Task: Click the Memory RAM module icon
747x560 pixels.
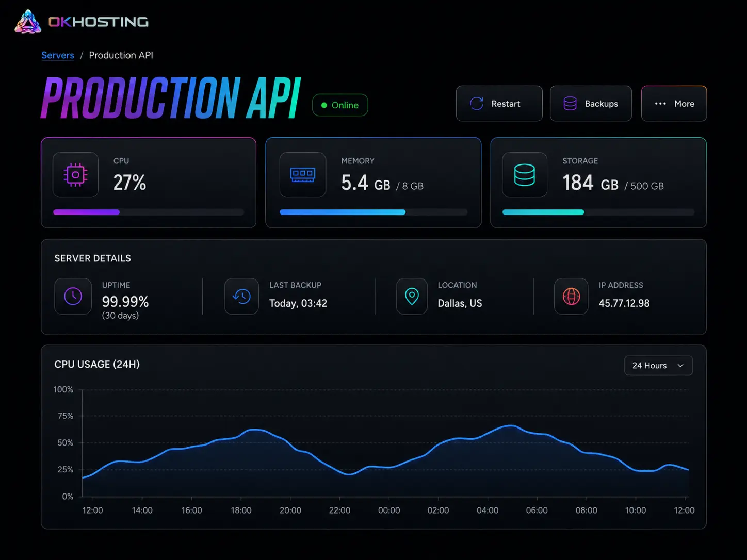Action: 303,175
